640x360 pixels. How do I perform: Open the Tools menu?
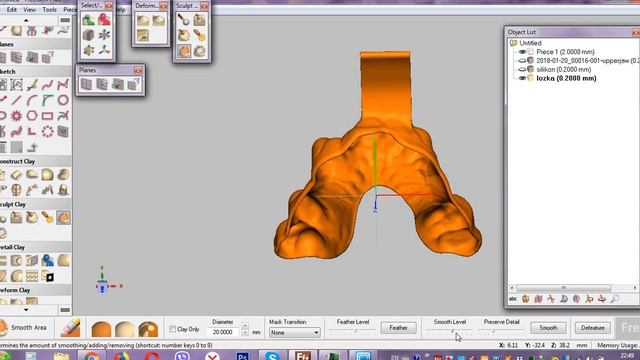49,9
